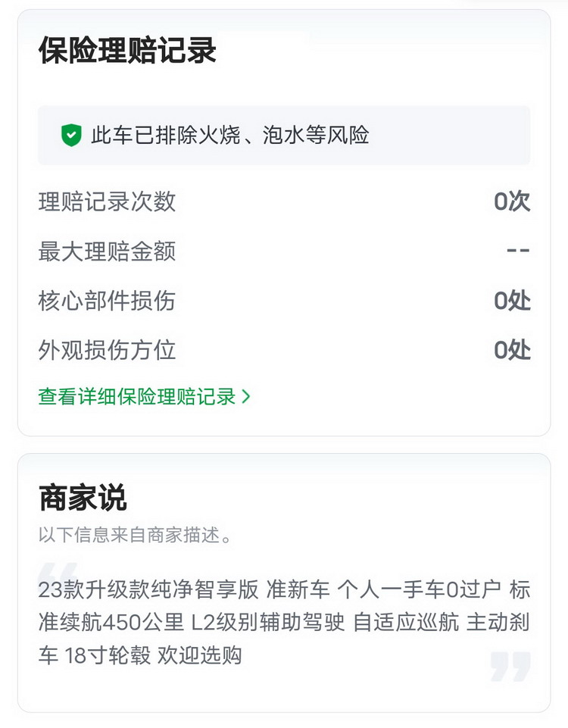Click the 外观损伤方位 label
This screenshot has height=728, width=568.
107,350
